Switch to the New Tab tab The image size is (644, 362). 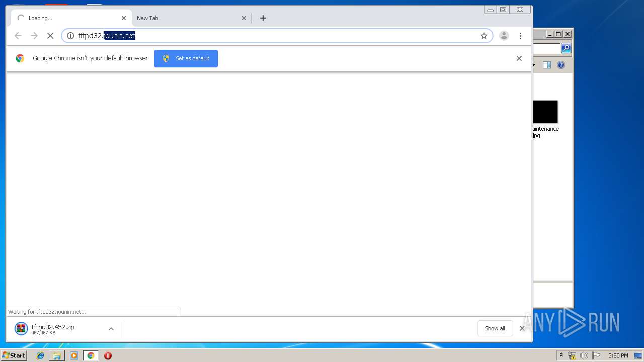coord(191,18)
